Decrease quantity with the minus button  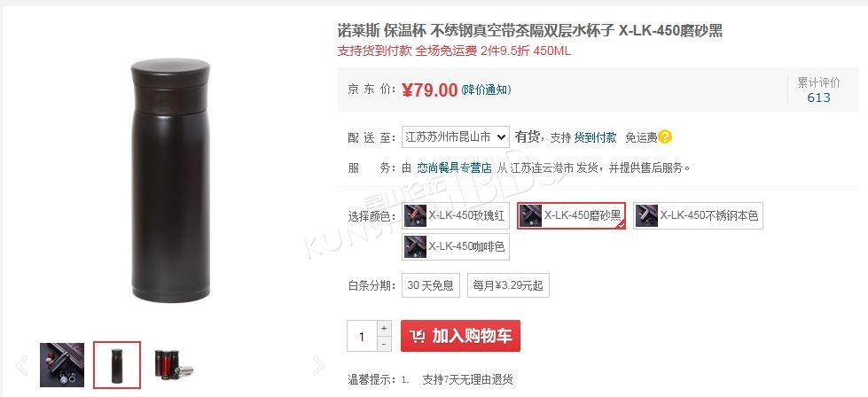tap(384, 344)
